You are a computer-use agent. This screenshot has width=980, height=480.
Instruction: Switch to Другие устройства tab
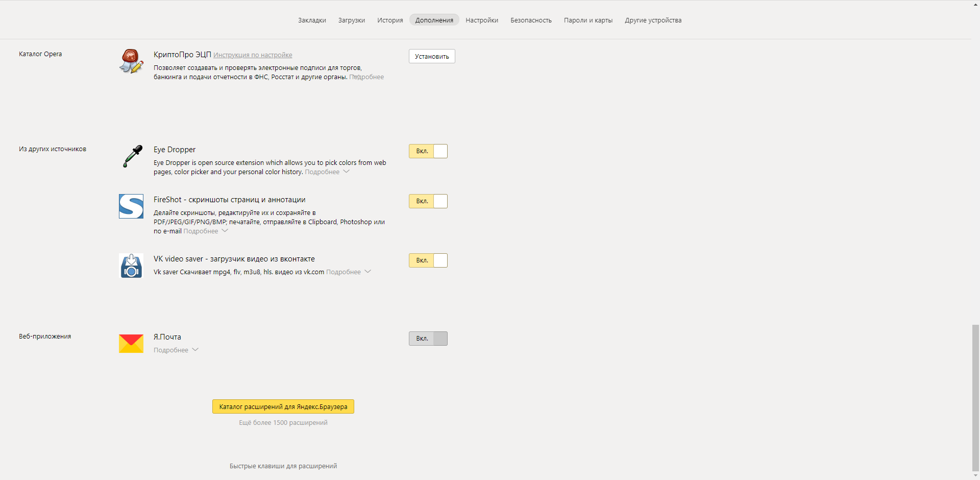tap(653, 20)
